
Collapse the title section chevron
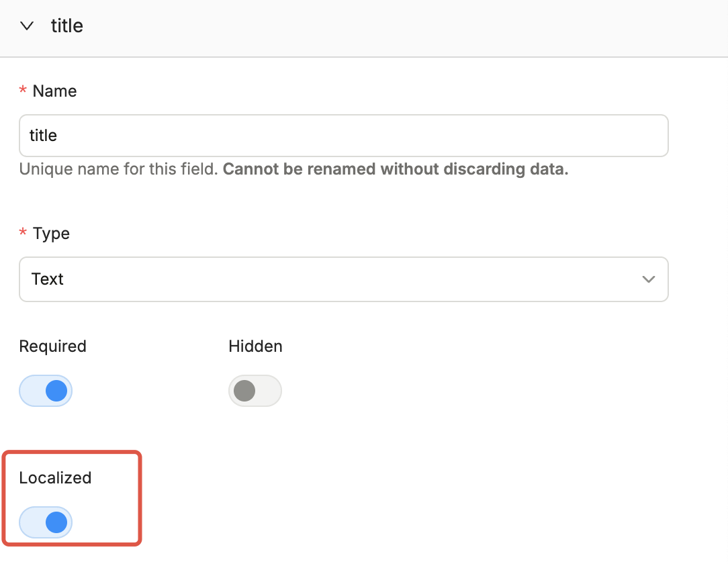point(27,26)
